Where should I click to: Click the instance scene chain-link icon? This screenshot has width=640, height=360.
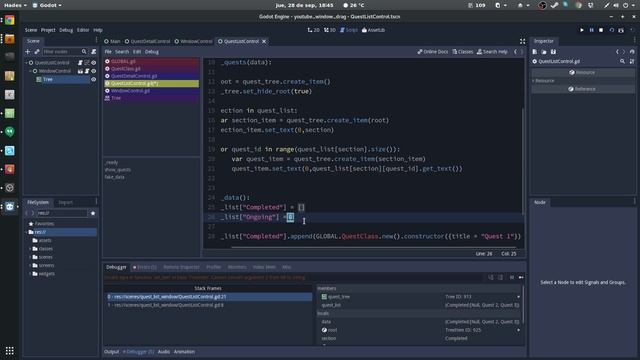coord(37,52)
